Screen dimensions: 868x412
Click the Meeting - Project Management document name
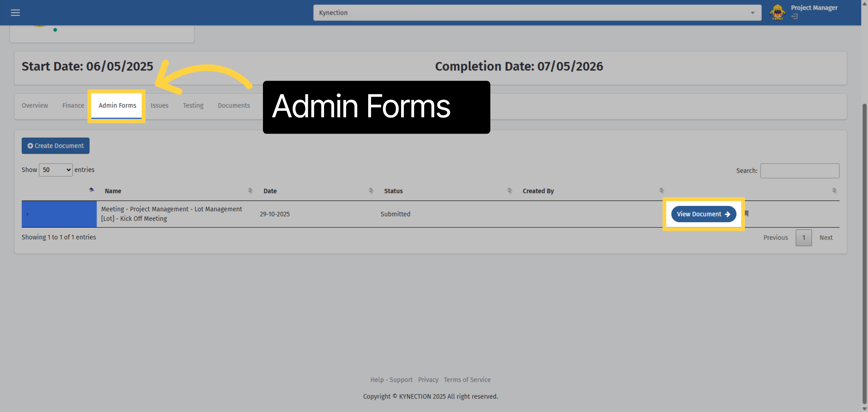click(171, 214)
